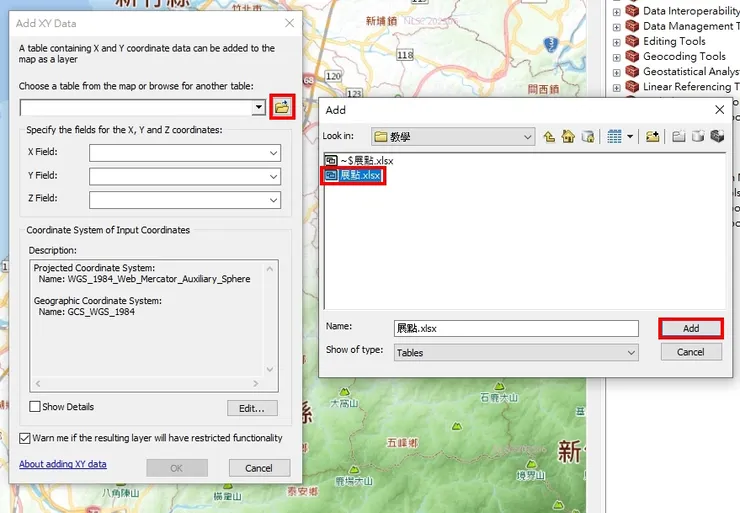This screenshot has height=513, width=740.
Task: Click the view mode grid icon
Action: coord(614,137)
